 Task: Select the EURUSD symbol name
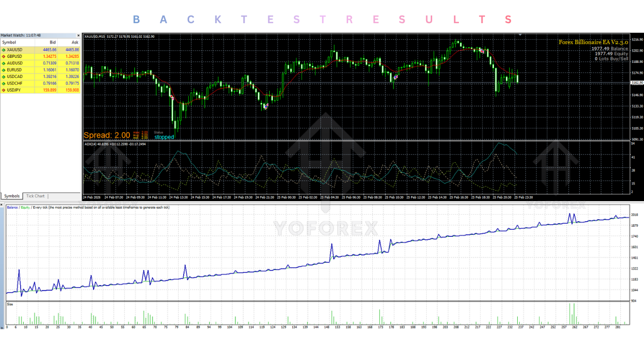point(15,70)
